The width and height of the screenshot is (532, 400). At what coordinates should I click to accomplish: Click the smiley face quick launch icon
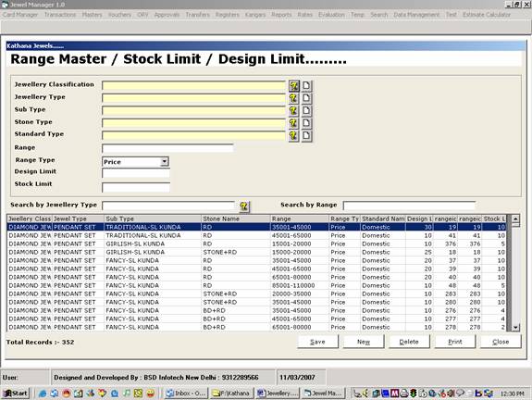coord(150,394)
